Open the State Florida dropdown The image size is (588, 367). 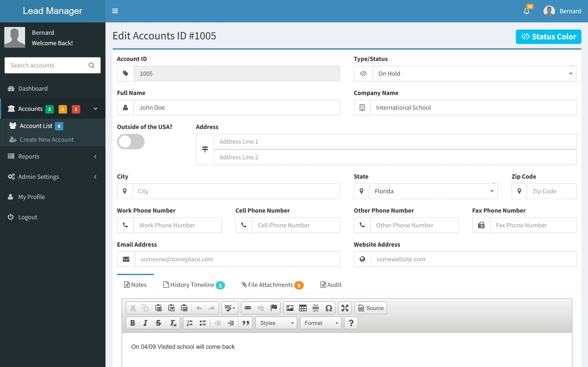(x=433, y=191)
